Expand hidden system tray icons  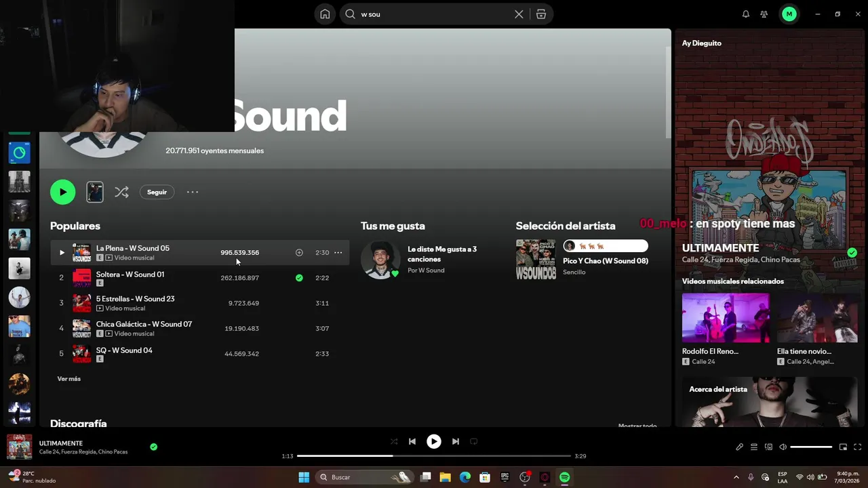pyautogui.click(x=736, y=477)
